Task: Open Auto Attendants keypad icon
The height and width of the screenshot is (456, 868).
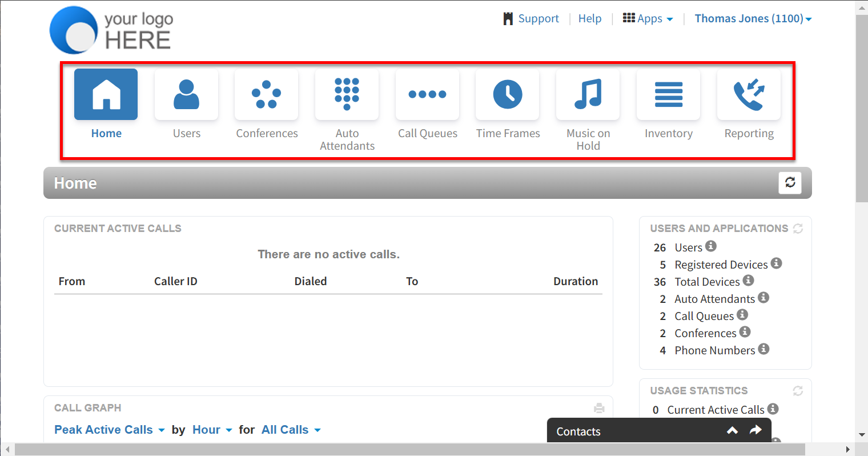Action: tap(347, 95)
